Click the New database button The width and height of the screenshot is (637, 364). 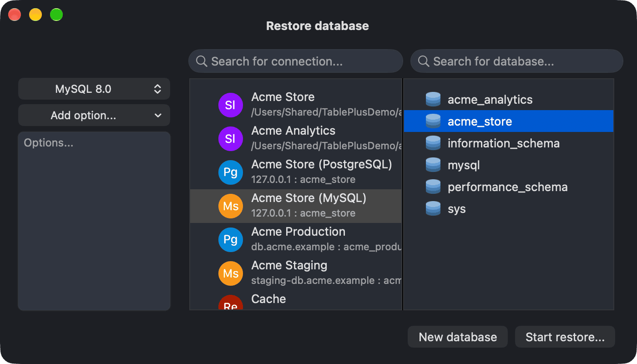458,337
